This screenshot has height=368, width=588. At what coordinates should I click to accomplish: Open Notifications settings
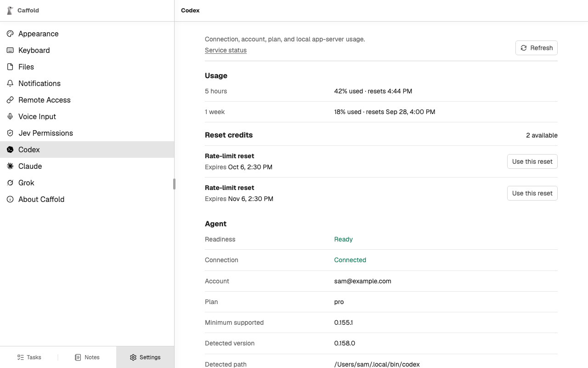(87, 83)
